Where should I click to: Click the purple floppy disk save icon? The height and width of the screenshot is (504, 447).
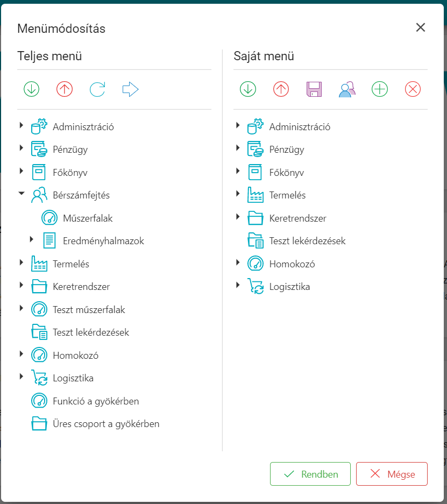click(314, 89)
